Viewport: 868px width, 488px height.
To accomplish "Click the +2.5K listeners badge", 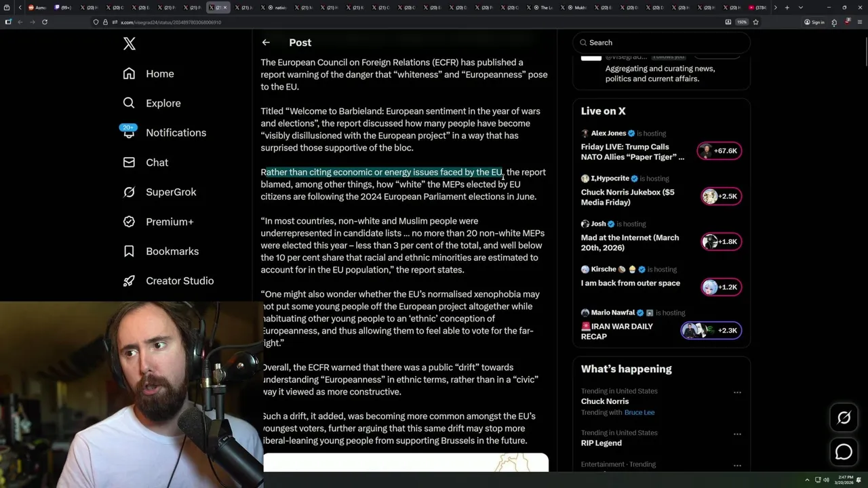I will tap(722, 197).
